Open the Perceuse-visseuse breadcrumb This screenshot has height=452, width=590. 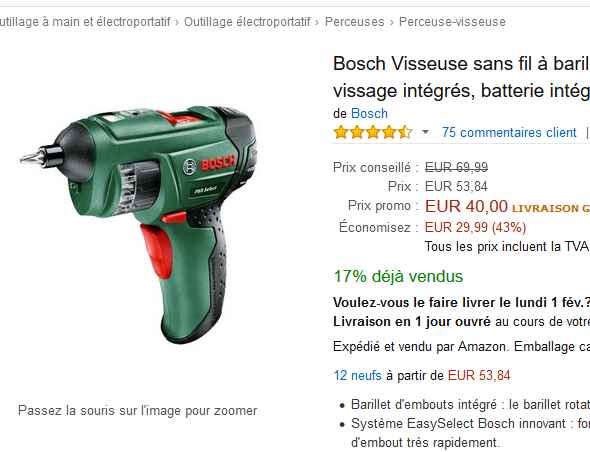pyautogui.click(x=452, y=22)
